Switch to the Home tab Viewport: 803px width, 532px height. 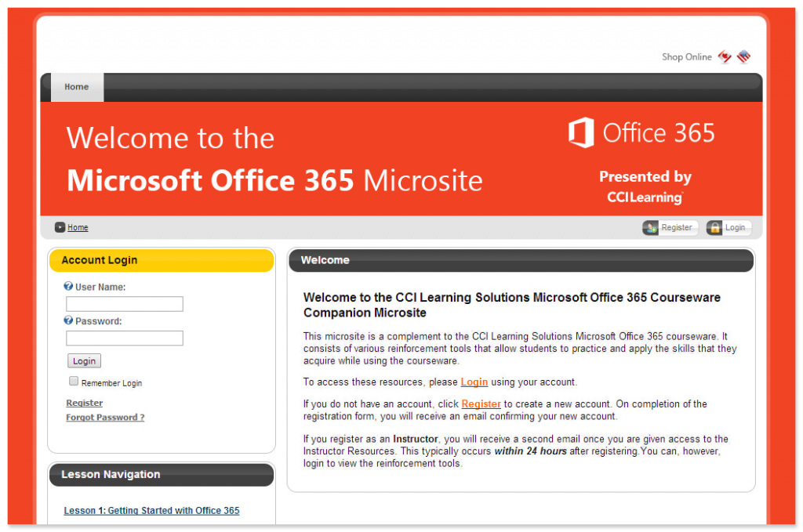[76, 87]
